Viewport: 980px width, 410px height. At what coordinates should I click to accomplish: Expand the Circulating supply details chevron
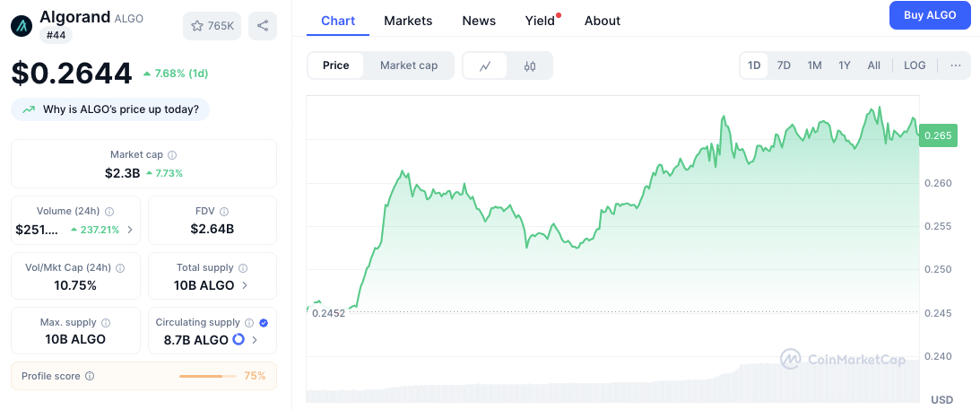(x=255, y=340)
